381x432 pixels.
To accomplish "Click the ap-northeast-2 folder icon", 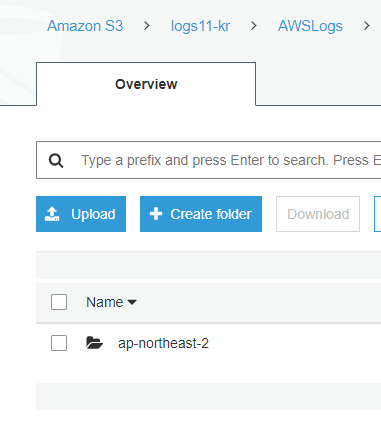I will (x=94, y=343).
